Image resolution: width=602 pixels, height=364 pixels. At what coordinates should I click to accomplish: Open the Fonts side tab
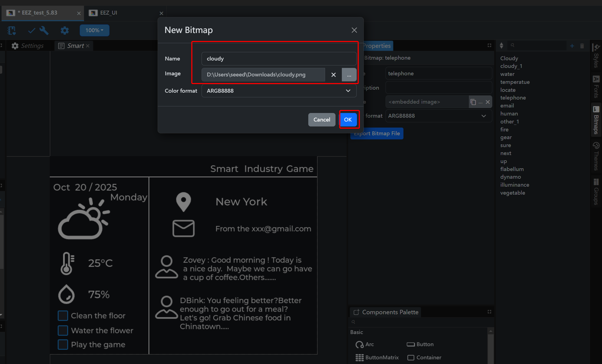coord(596,87)
